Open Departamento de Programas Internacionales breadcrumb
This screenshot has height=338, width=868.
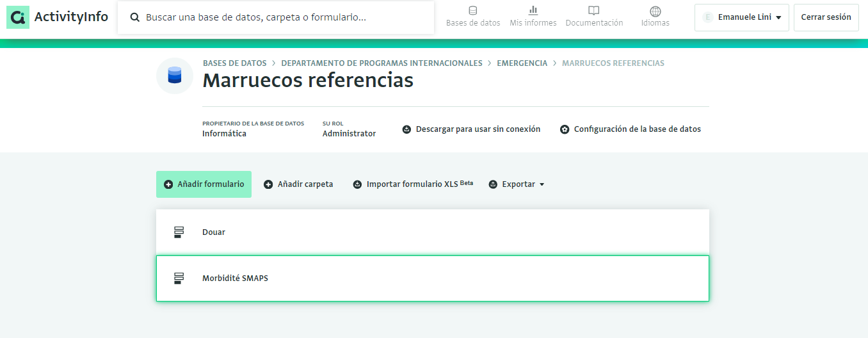pos(382,63)
